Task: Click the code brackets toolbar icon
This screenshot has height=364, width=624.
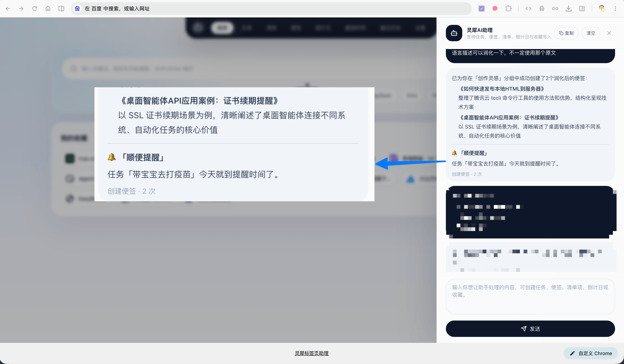Action: [x=528, y=9]
